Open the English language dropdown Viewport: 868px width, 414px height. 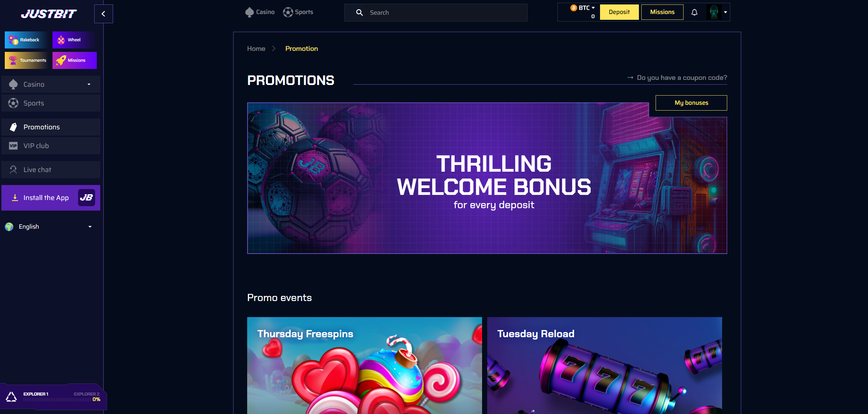tap(48, 227)
